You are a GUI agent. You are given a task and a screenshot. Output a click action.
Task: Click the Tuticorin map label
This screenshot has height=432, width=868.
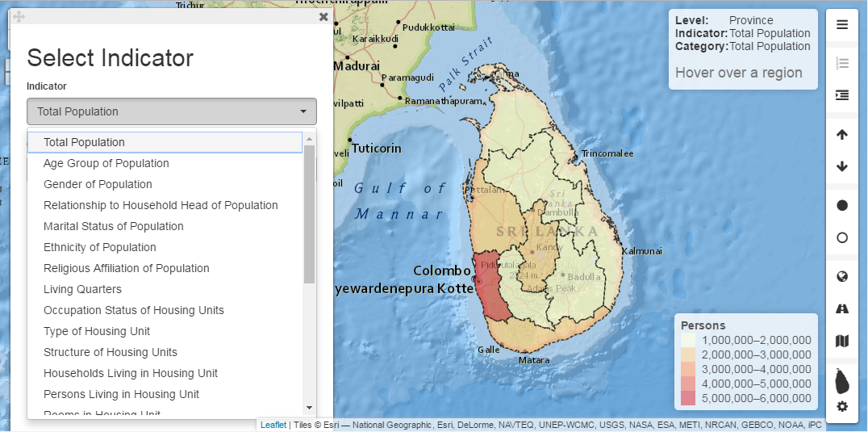tap(377, 149)
